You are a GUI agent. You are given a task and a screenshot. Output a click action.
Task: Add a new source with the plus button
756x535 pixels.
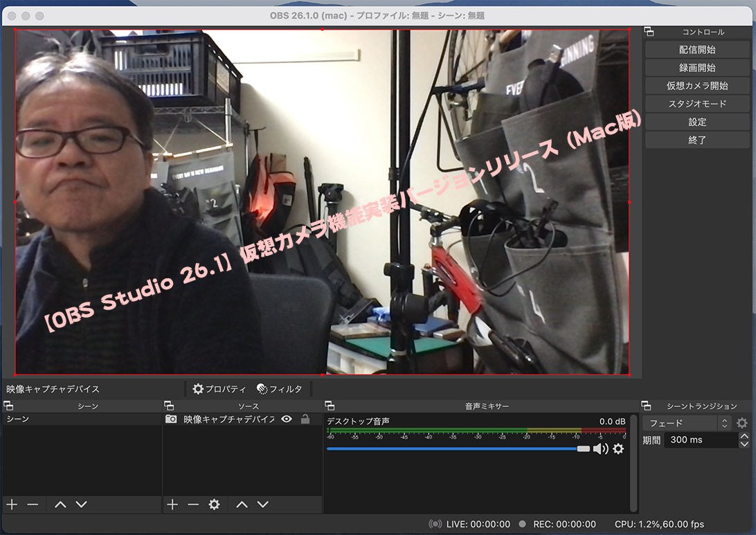[x=172, y=504]
